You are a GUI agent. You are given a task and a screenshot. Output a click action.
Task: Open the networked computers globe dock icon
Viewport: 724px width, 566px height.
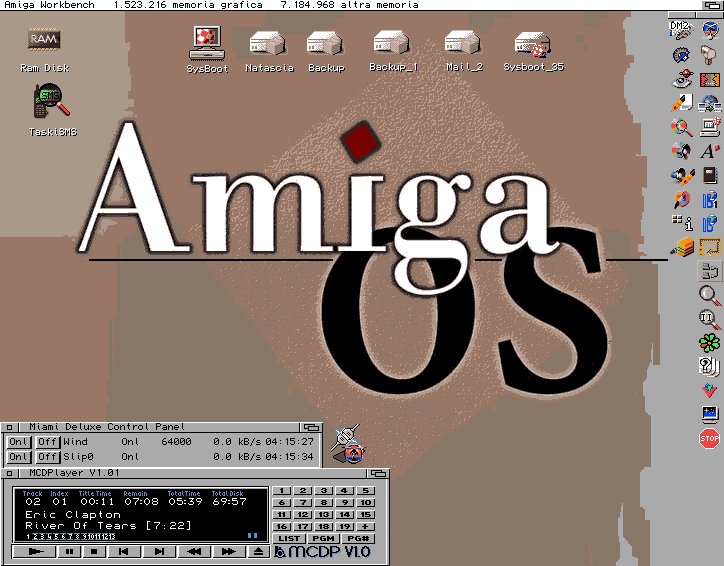[x=710, y=104]
